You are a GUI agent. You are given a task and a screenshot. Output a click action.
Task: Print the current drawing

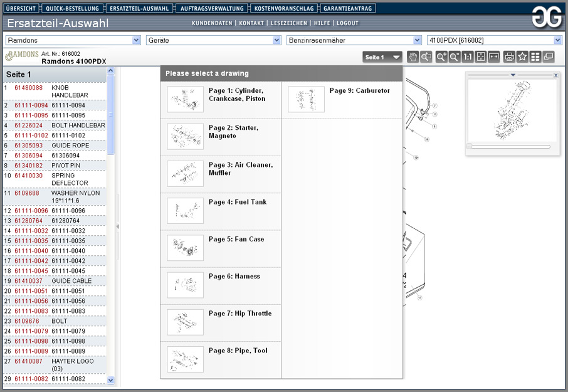[x=510, y=57]
